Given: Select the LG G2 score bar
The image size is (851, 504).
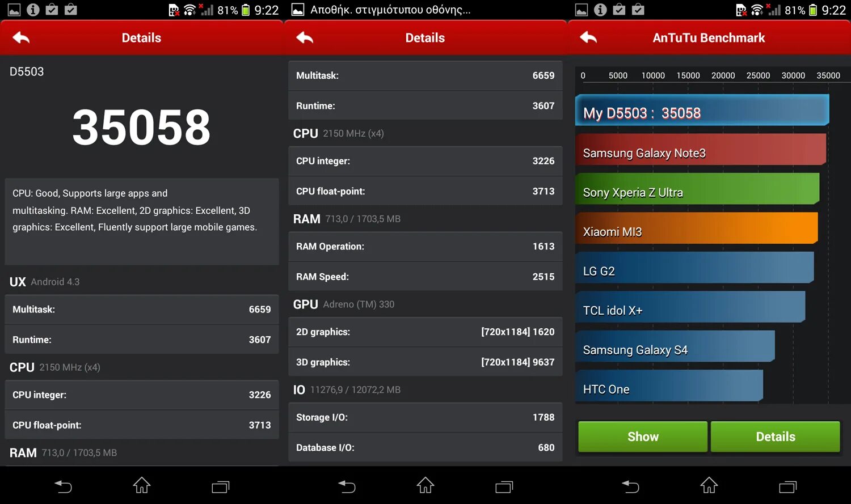Looking at the screenshot, I should point(694,268).
